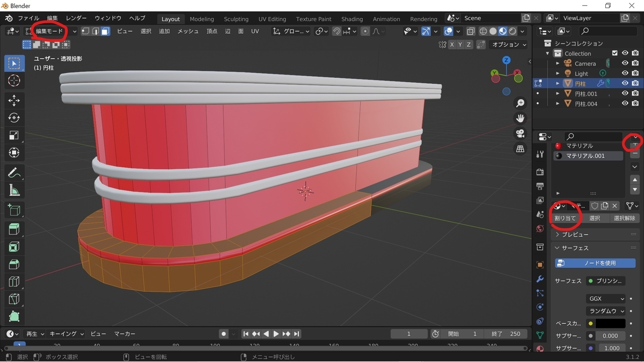644x362 pixels.
Task: Switch to wireframe viewport shading
Action: pos(483,31)
